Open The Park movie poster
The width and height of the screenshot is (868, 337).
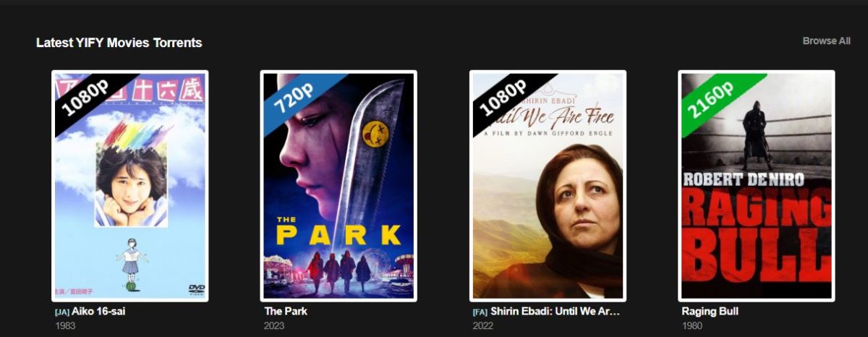tap(339, 186)
